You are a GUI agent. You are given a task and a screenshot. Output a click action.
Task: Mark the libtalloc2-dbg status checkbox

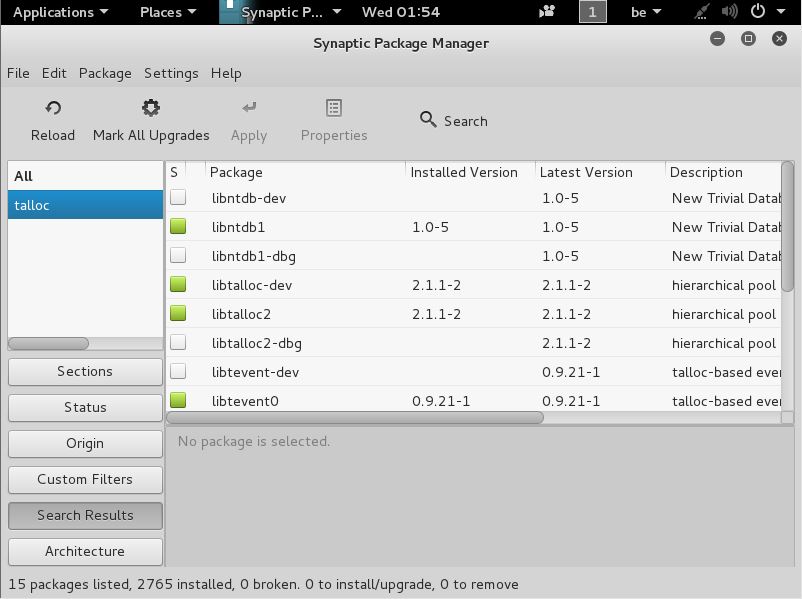pyautogui.click(x=178, y=342)
